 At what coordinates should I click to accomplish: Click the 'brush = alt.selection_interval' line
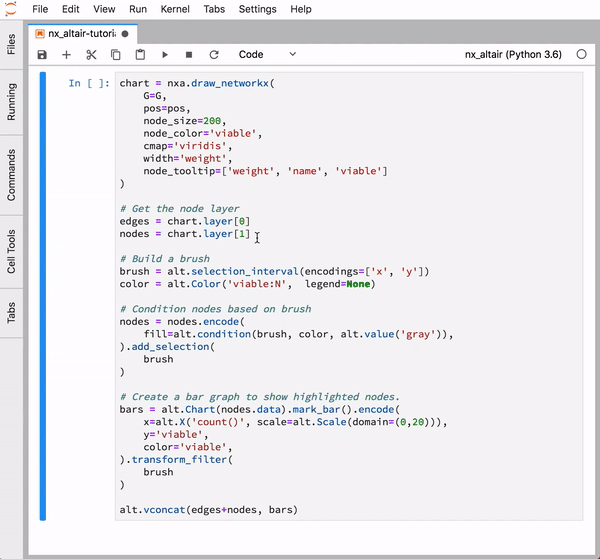[x=274, y=271]
